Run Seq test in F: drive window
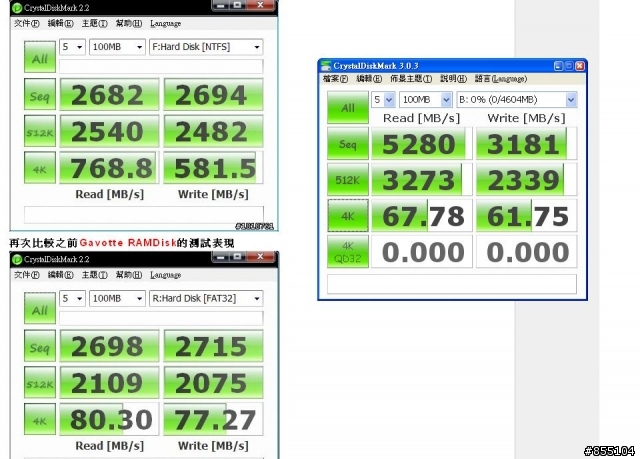 (x=40, y=95)
